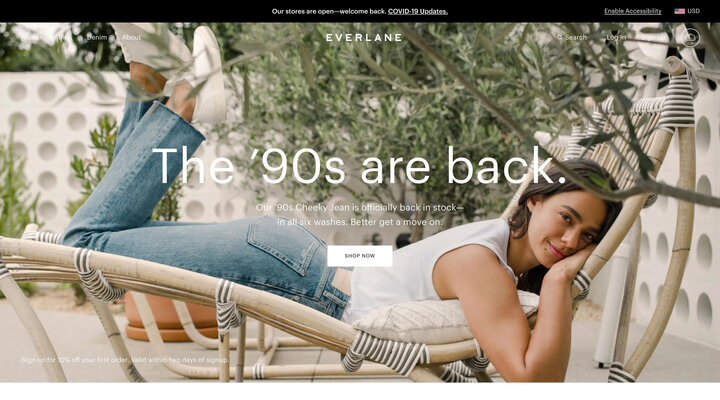Open the Women menu
The width and height of the screenshot is (720, 400).
[33, 37]
